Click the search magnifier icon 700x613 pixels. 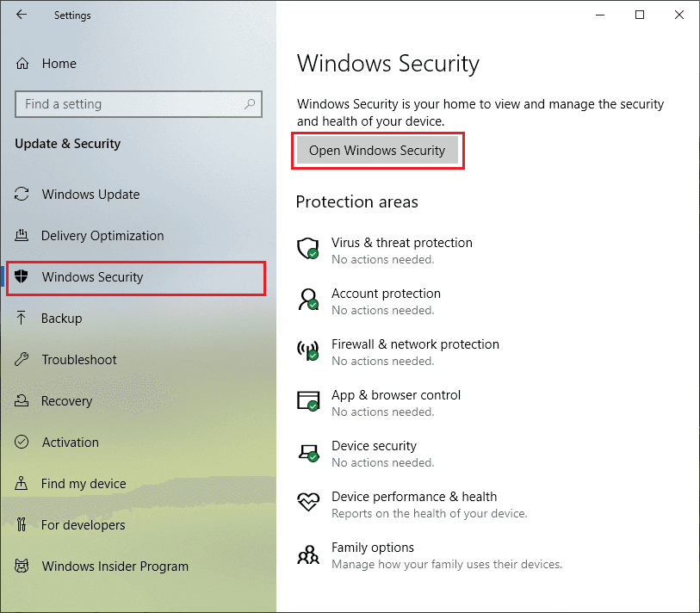[250, 104]
